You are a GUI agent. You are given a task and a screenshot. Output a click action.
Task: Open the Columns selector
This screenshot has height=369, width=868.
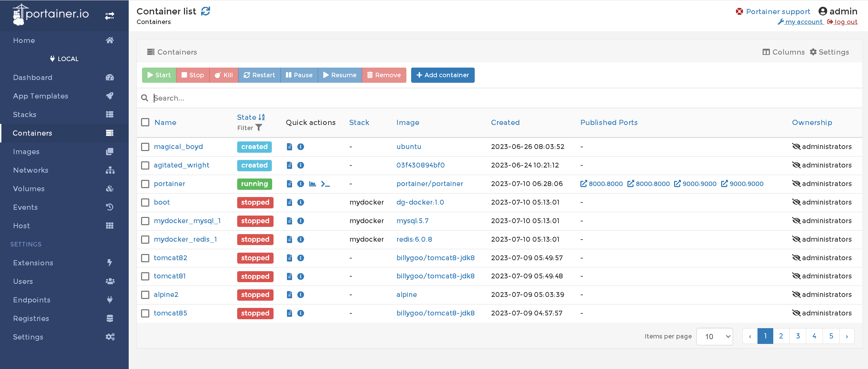(784, 52)
